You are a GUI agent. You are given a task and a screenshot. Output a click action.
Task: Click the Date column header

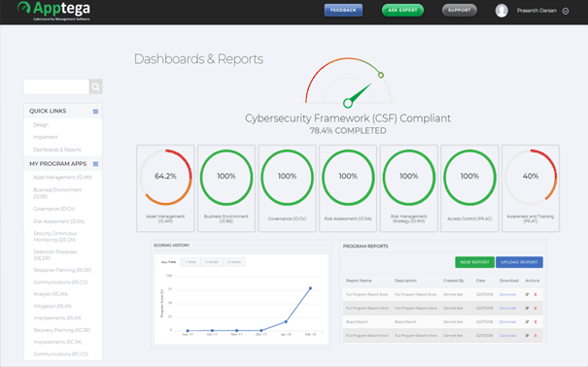tap(480, 281)
